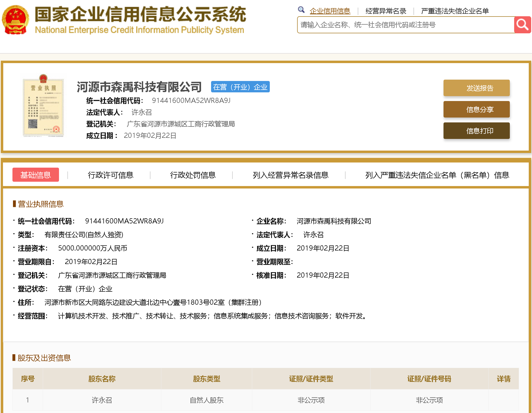The height and width of the screenshot is (413, 532).
Task: Click the small magnifier icon beside 企业信用信息
Action: (x=301, y=10)
